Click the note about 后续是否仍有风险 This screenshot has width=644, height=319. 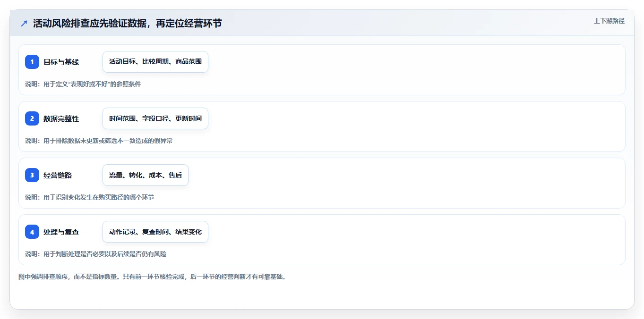tap(95, 254)
